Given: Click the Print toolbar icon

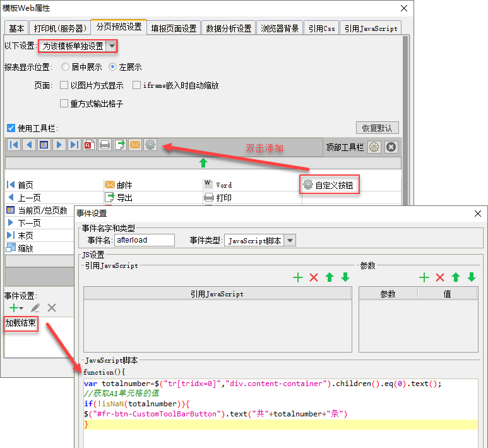Looking at the screenshot, I should click(105, 145).
